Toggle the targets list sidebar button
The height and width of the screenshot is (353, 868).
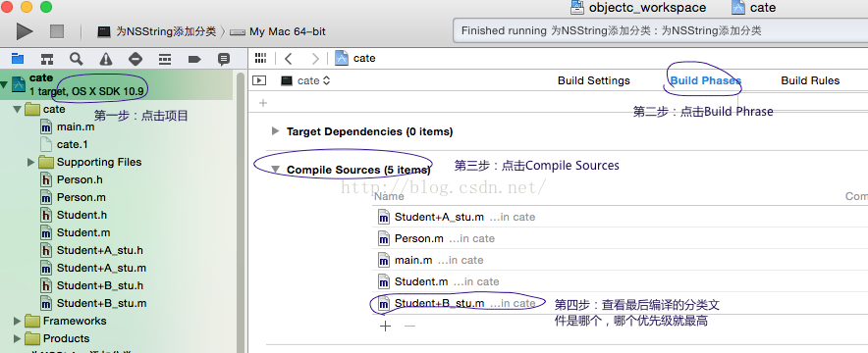point(259,80)
